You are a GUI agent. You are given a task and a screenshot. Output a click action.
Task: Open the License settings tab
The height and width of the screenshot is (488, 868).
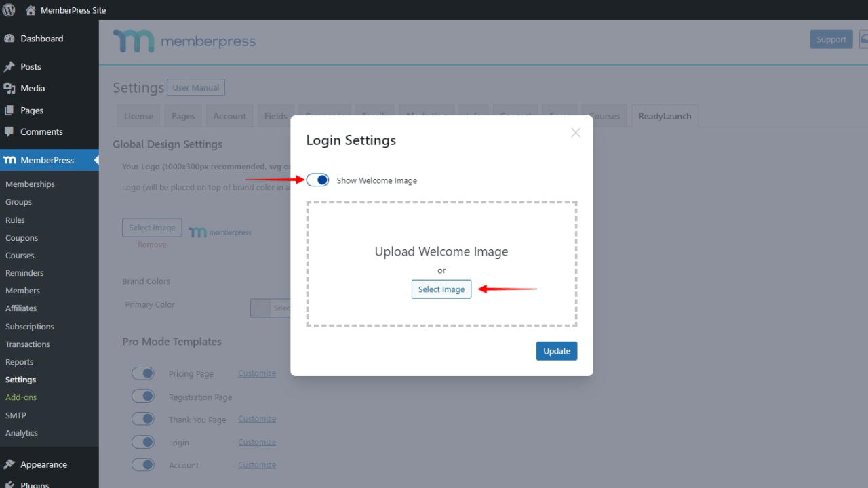pyautogui.click(x=138, y=116)
